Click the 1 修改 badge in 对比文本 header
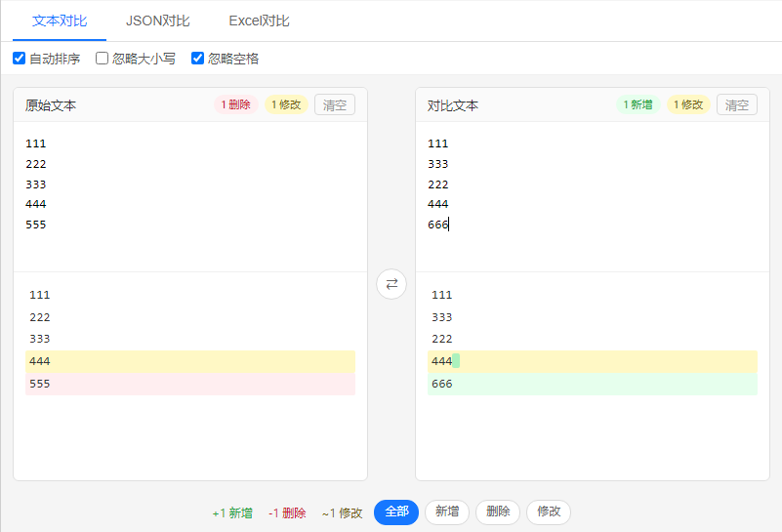This screenshot has width=782, height=532. point(688,104)
